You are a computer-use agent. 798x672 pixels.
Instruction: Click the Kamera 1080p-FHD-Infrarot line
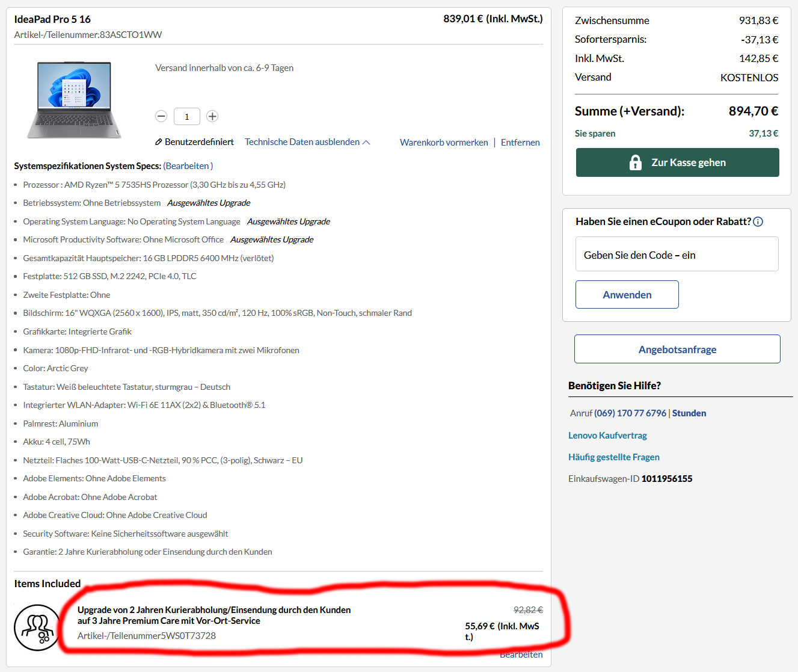161,350
